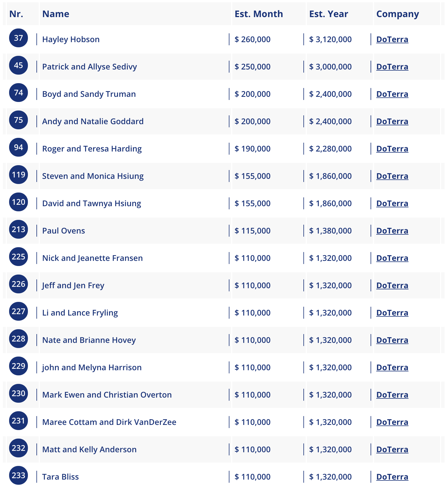Click the name Boyd and Sandy Truman
The height and width of the screenshot is (487, 448).
89,94
